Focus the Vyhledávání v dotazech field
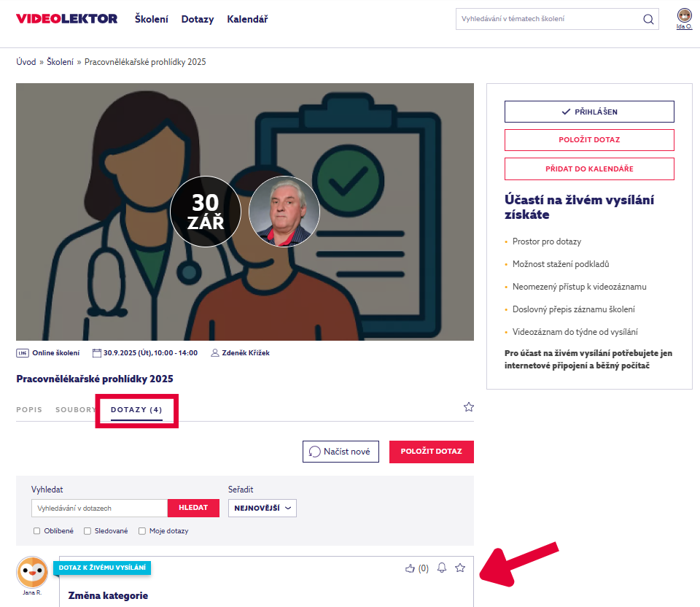 tap(100, 508)
